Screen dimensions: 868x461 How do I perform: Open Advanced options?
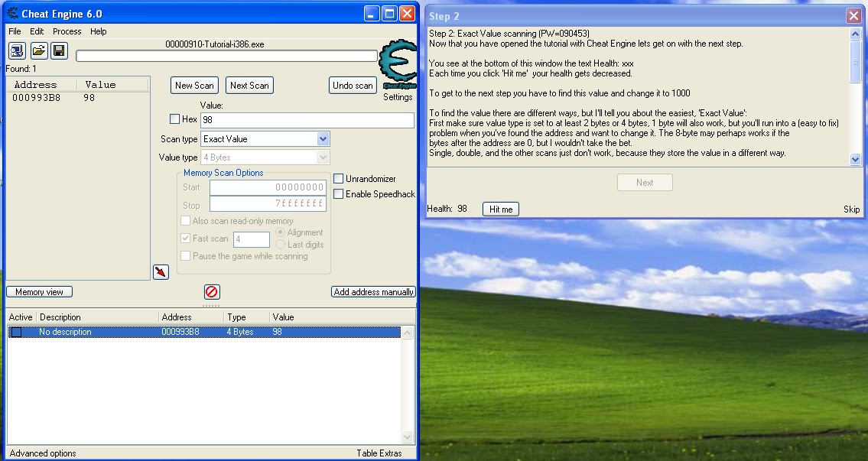[43, 453]
